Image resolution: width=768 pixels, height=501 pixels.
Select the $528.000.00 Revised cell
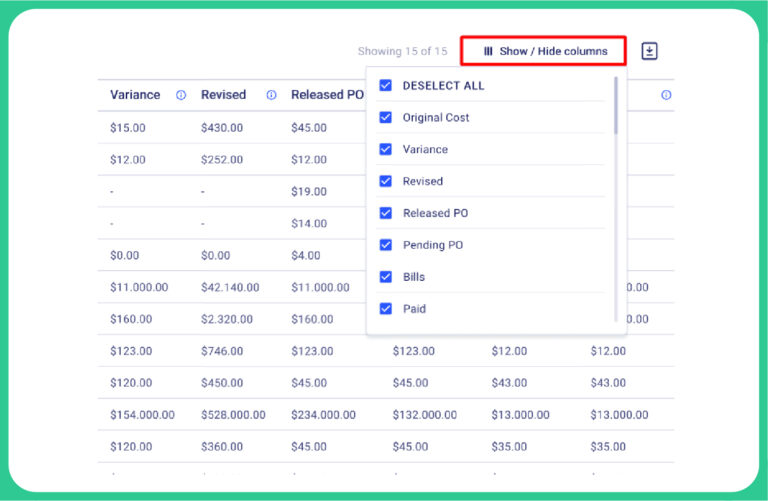233,415
